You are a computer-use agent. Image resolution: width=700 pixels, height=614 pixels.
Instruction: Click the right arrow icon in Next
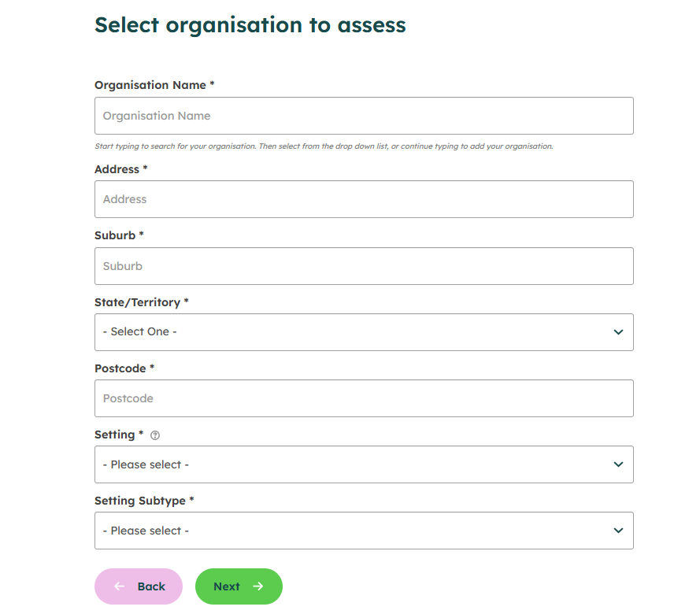pos(258,586)
